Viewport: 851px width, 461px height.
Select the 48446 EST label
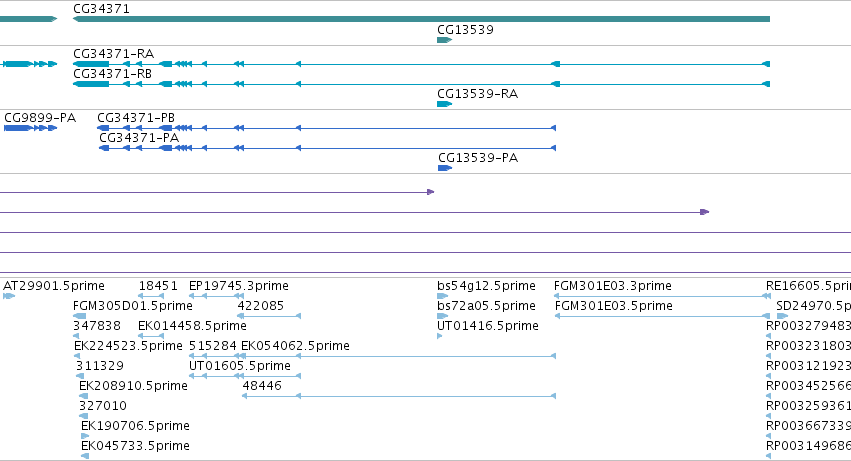[x=262, y=387]
